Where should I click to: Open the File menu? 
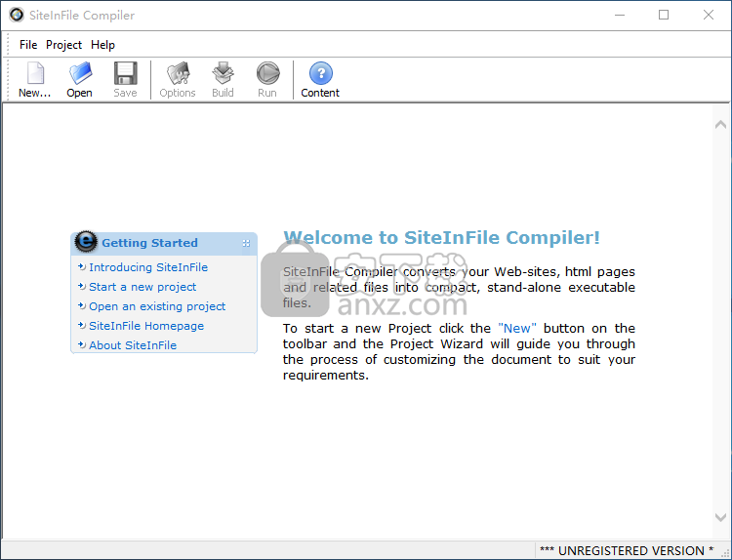click(28, 45)
